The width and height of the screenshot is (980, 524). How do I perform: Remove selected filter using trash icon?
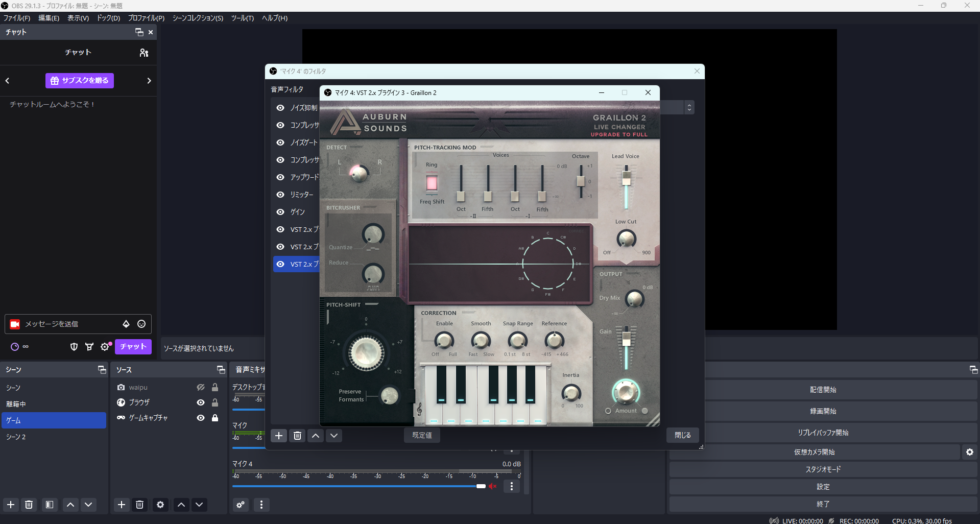point(297,436)
